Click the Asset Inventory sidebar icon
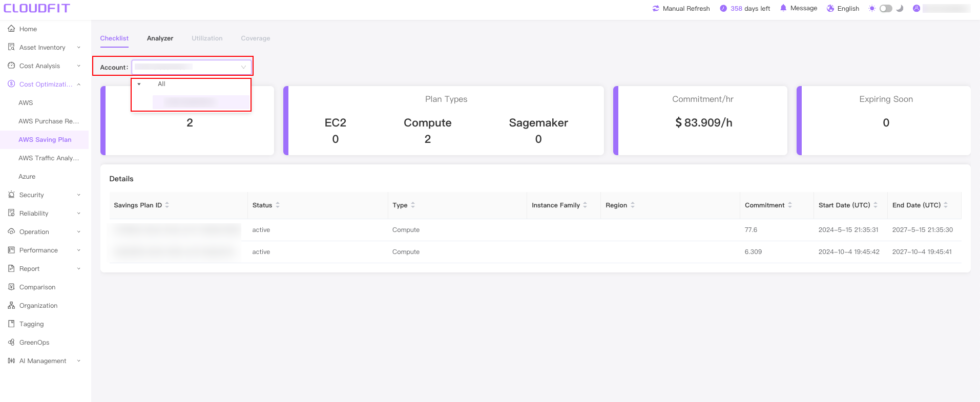The image size is (980, 402). pyautogui.click(x=11, y=47)
